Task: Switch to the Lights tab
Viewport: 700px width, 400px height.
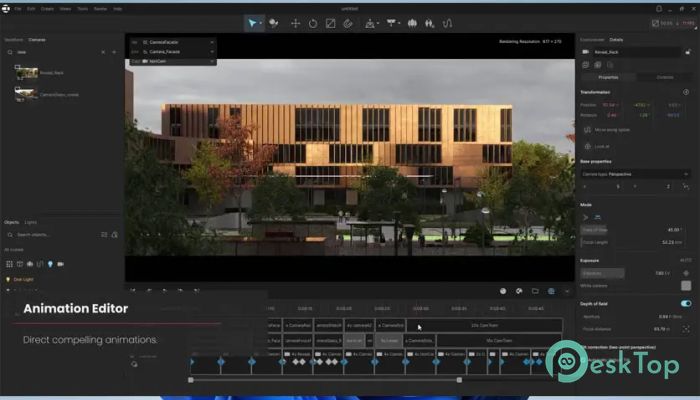Action: pyautogui.click(x=31, y=221)
